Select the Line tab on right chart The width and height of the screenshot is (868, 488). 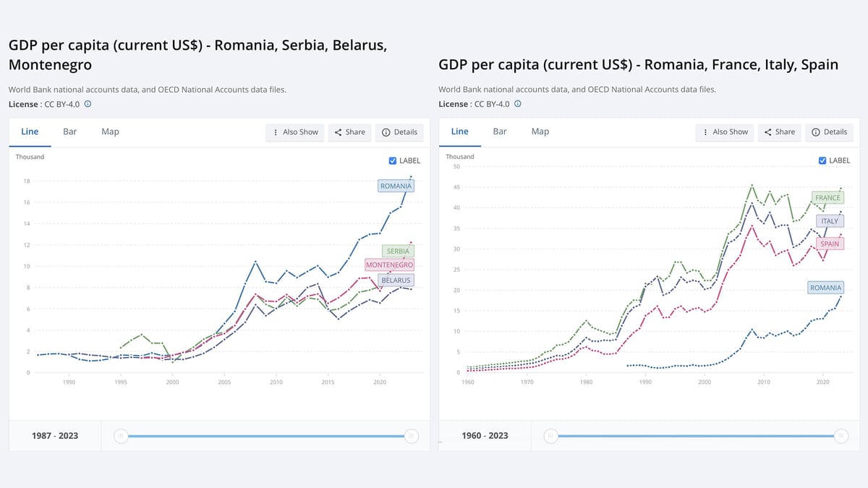[x=459, y=132]
